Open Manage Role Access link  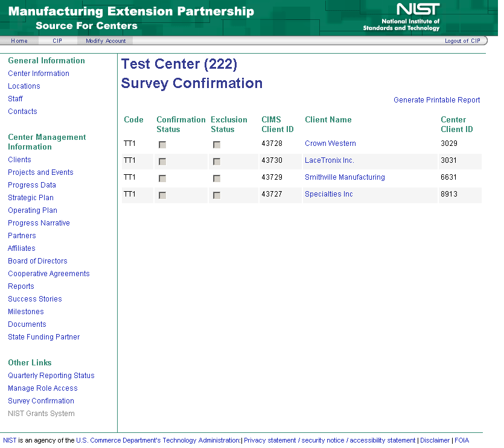[x=43, y=388]
